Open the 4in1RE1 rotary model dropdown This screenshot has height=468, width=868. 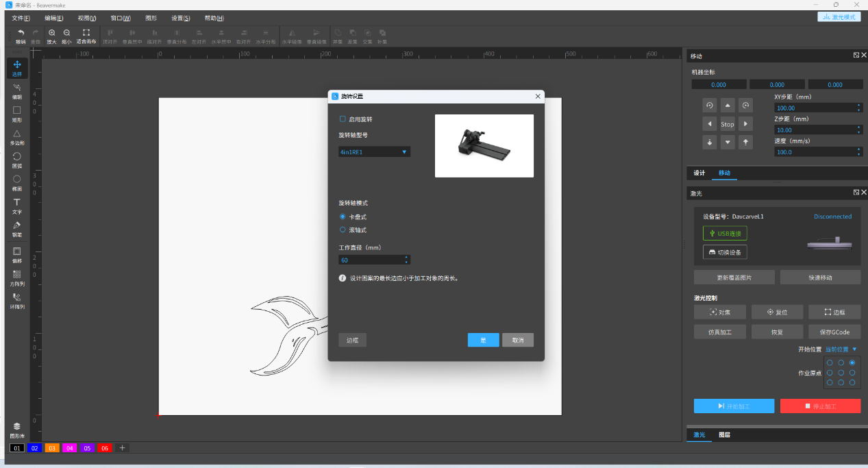[374, 152]
